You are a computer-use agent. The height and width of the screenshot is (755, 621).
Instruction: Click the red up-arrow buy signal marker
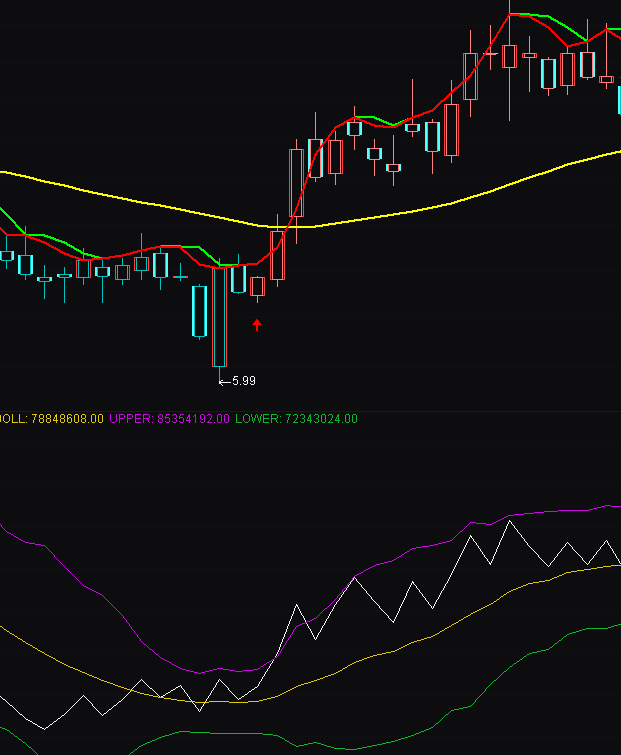tap(257, 324)
